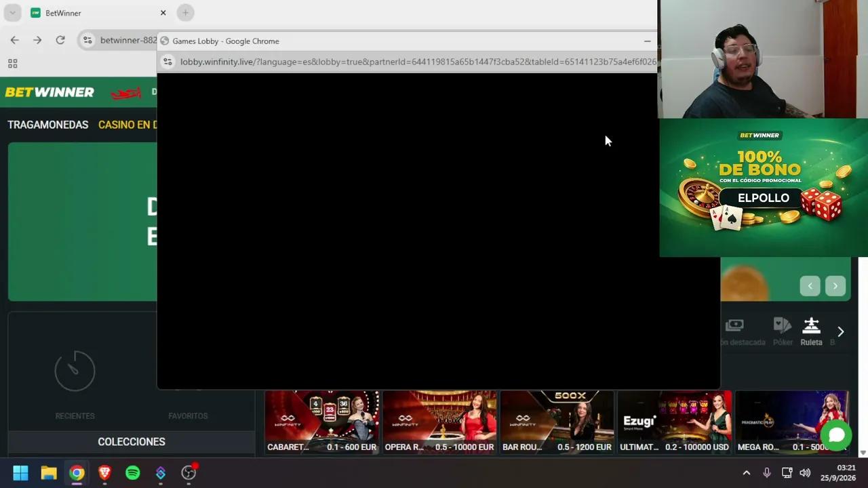The height and width of the screenshot is (488, 868).
Task: Open the Chrome apps grid shortcut
Action: [12, 64]
